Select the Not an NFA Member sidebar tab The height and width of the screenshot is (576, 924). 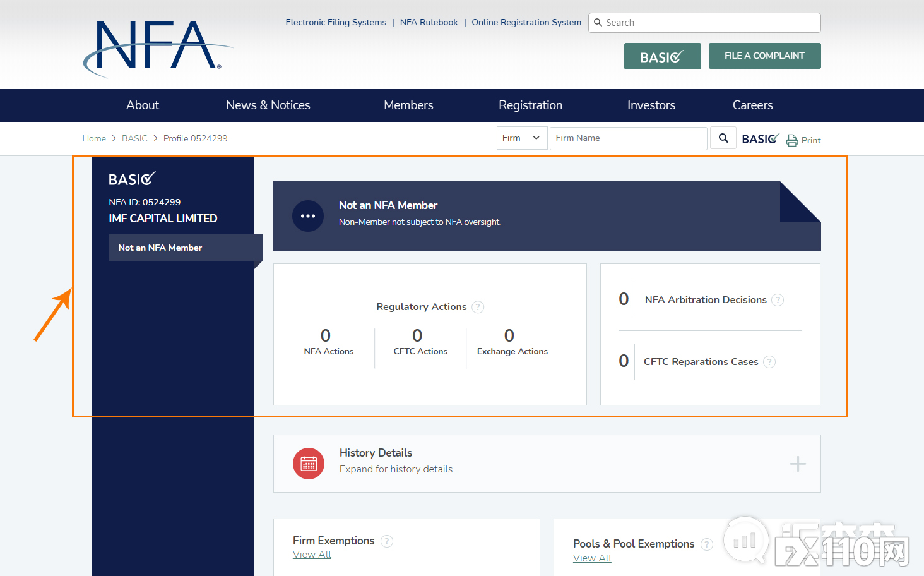coord(186,248)
